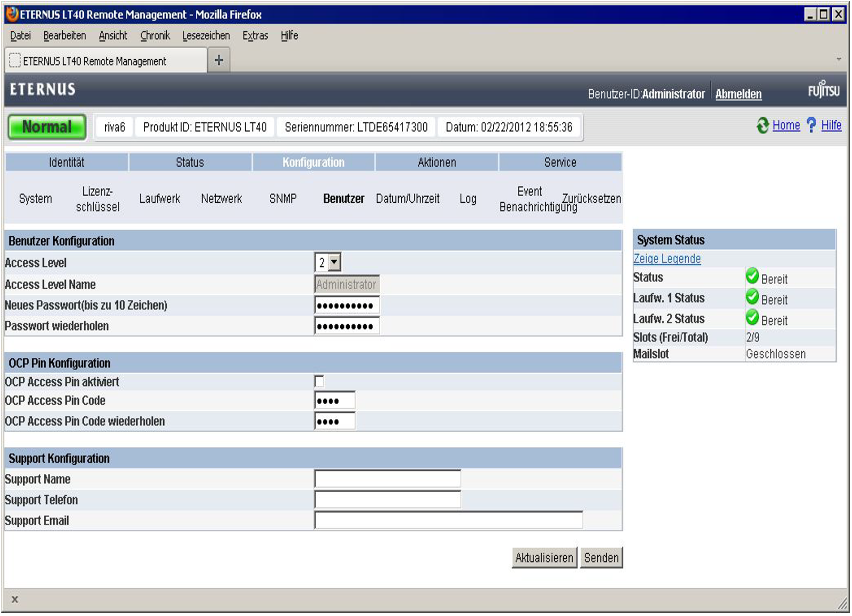Maximize the Firefox window
Screen dimensions: 852x616
coord(823,14)
